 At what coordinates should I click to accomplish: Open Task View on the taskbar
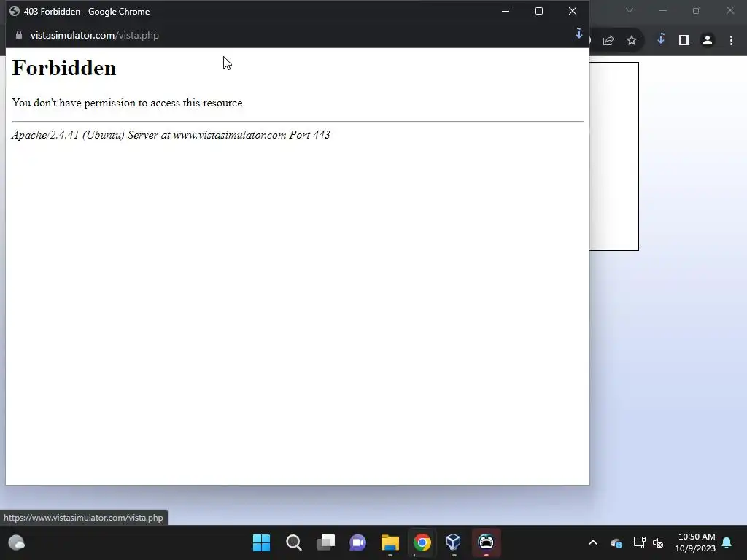pos(326,542)
